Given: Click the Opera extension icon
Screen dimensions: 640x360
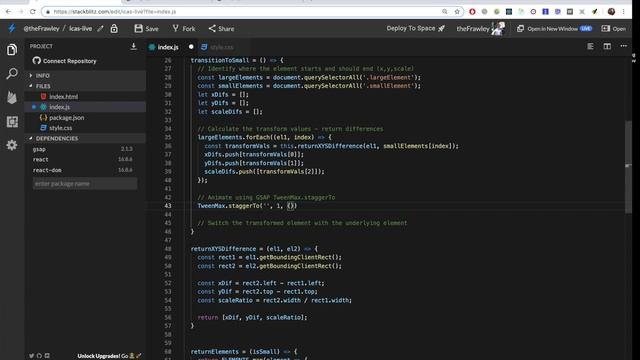Looking at the screenshot, I should (472, 11).
